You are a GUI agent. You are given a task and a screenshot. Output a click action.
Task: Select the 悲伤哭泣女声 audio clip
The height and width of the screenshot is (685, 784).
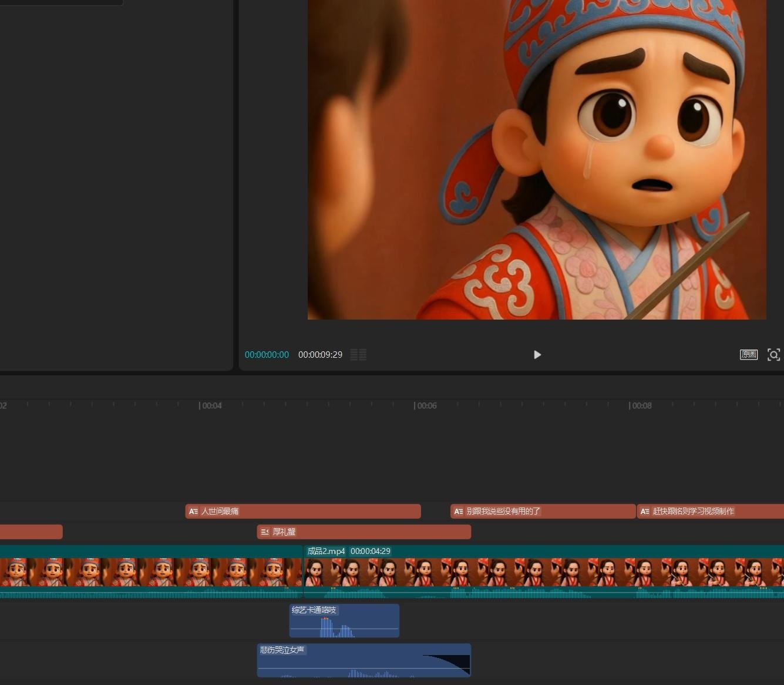point(364,660)
